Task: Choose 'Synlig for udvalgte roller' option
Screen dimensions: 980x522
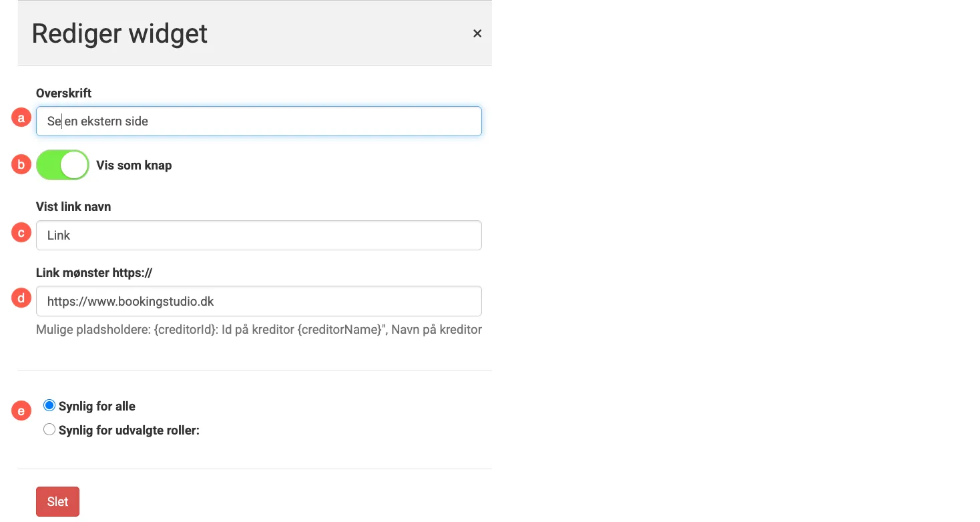Action: pyautogui.click(x=49, y=429)
